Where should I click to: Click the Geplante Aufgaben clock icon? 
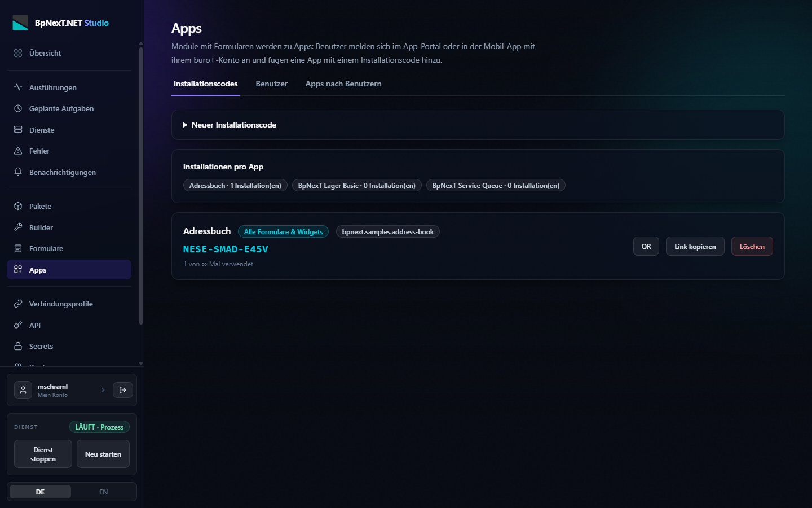18,108
